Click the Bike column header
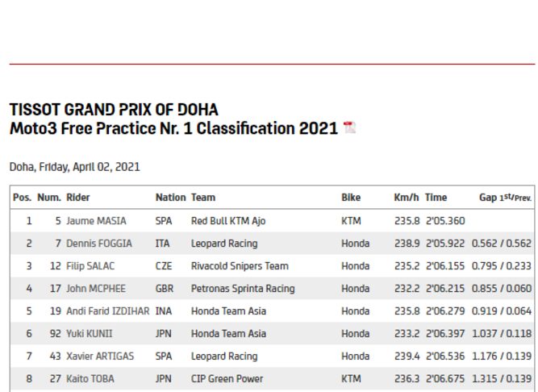Screen dimensions: 538x392 click(351, 198)
